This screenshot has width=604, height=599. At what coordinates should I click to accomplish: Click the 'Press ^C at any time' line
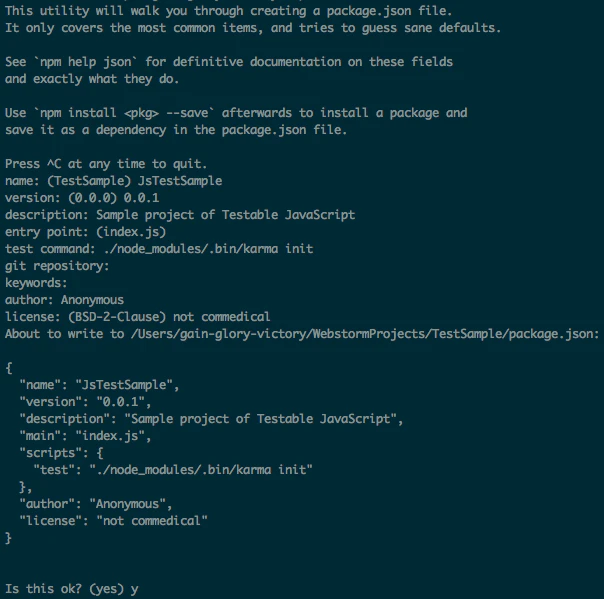pos(106,164)
